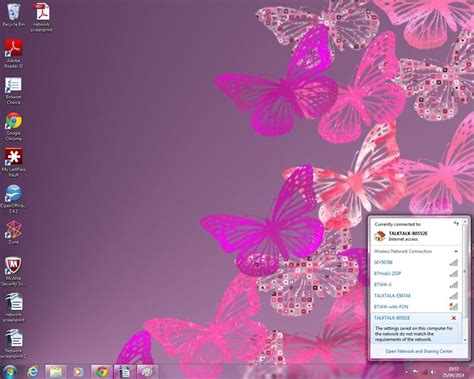
Task: Select the Browser Choice desktop icon
Action: pyautogui.click(x=14, y=90)
